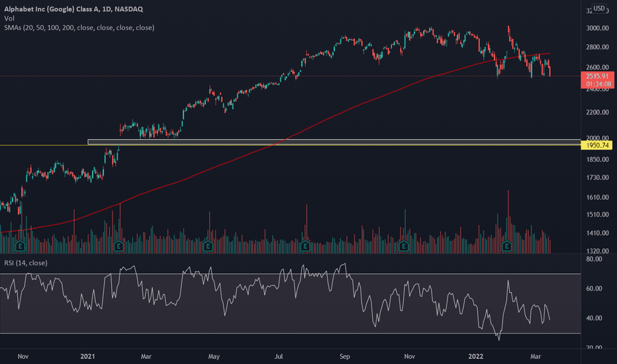
Task: Click the Jul label on the time axis
Action: click(278, 356)
